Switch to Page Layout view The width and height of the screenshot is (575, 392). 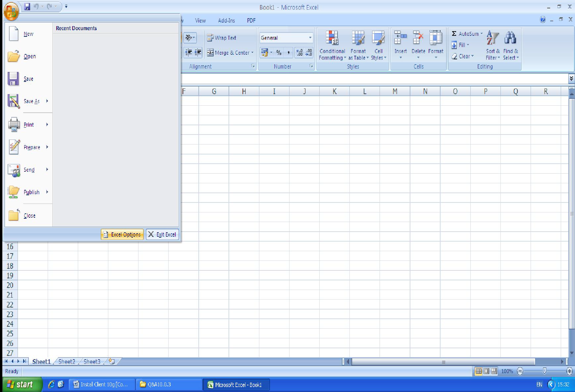click(x=486, y=371)
